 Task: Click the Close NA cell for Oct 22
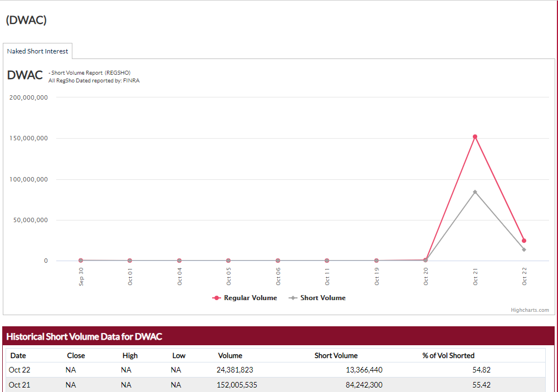[71, 370]
